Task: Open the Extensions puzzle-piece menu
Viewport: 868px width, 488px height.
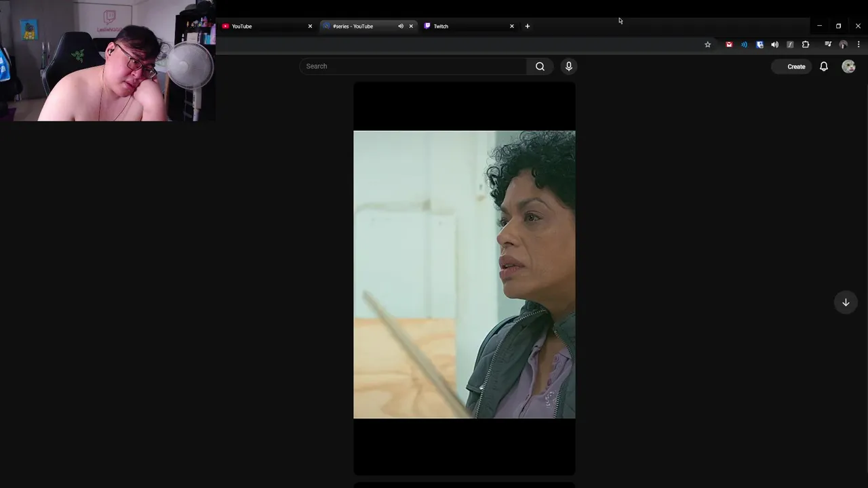Action: pos(806,45)
